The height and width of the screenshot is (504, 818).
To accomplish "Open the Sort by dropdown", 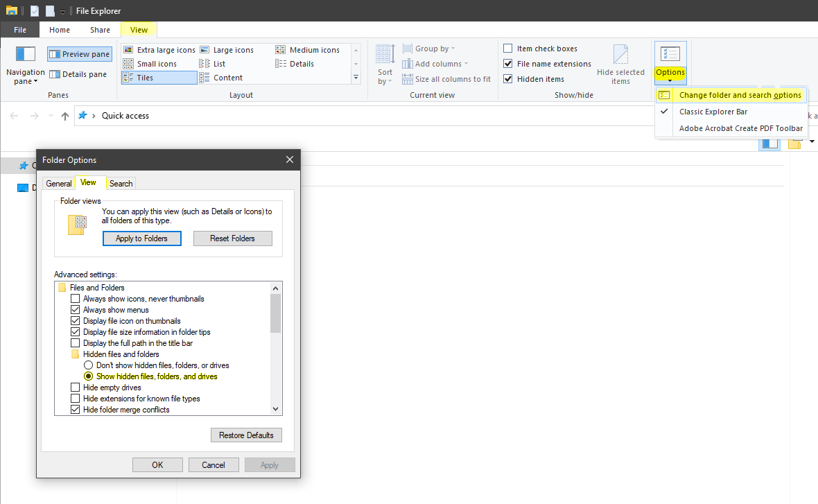I will (x=384, y=66).
